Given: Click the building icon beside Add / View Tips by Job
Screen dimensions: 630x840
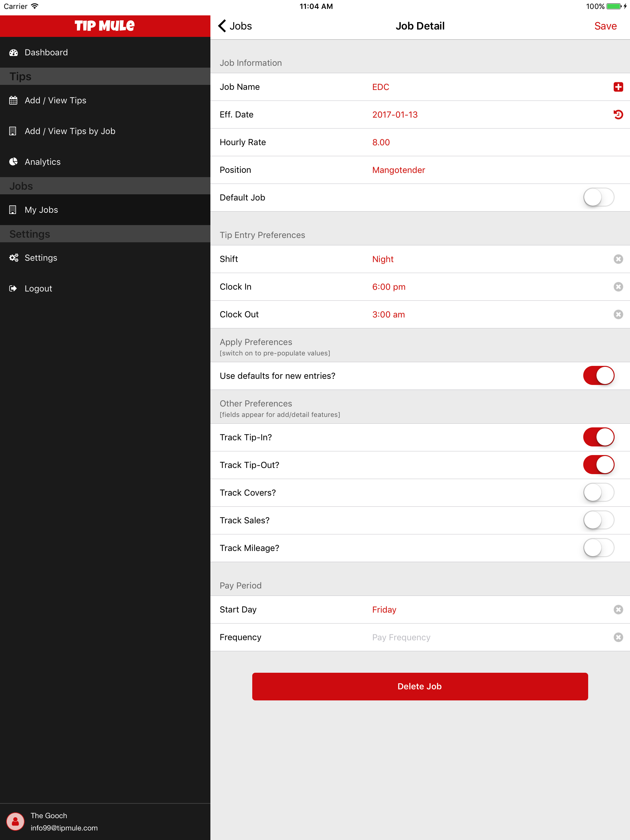Looking at the screenshot, I should (x=13, y=131).
